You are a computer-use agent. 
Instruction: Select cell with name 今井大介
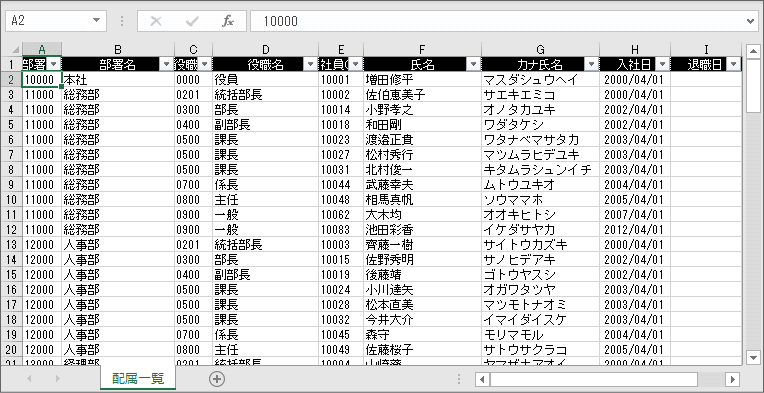pyautogui.click(x=422, y=319)
